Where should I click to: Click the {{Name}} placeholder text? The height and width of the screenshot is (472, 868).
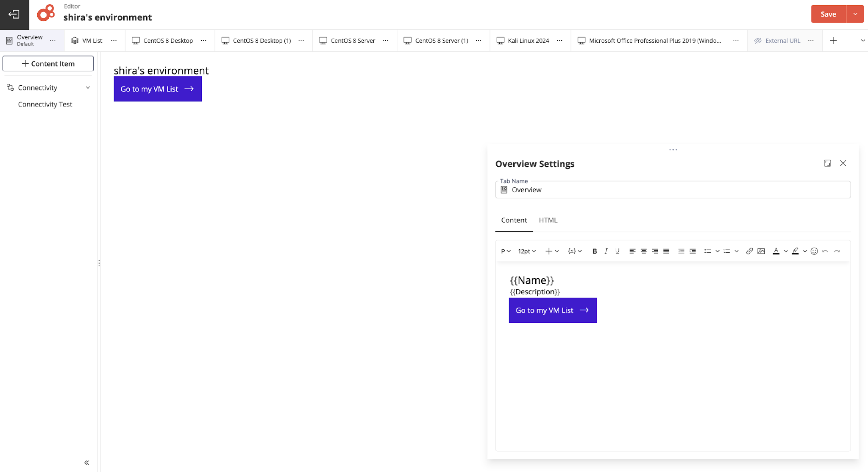[532, 280]
